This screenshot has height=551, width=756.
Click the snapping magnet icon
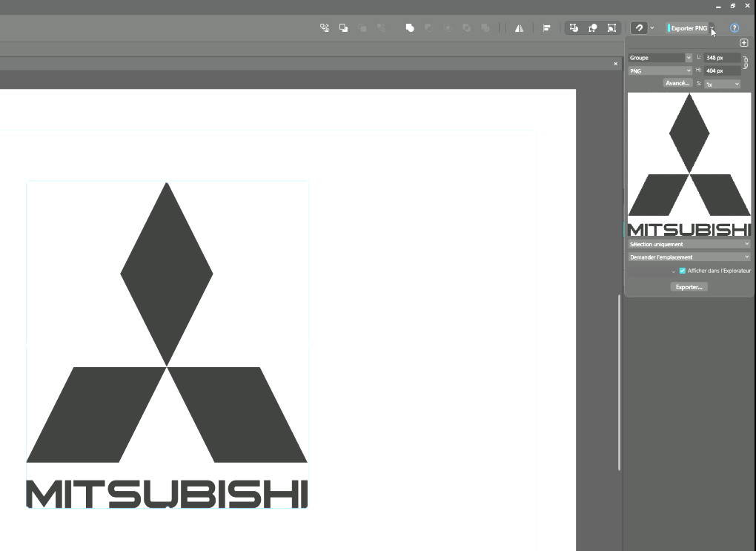click(x=639, y=28)
